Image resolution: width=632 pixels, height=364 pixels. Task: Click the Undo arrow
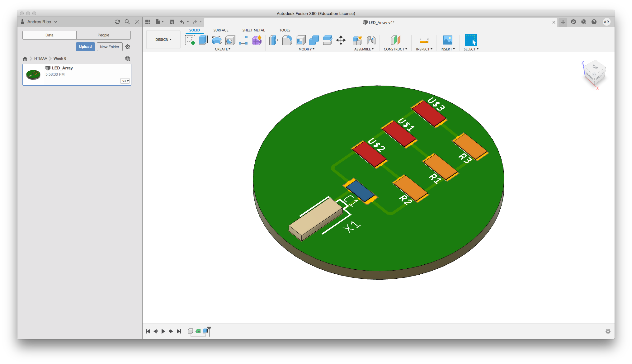(182, 22)
